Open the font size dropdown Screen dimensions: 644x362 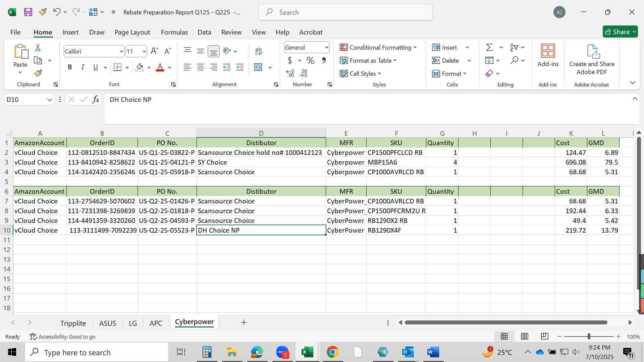click(x=144, y=52)
